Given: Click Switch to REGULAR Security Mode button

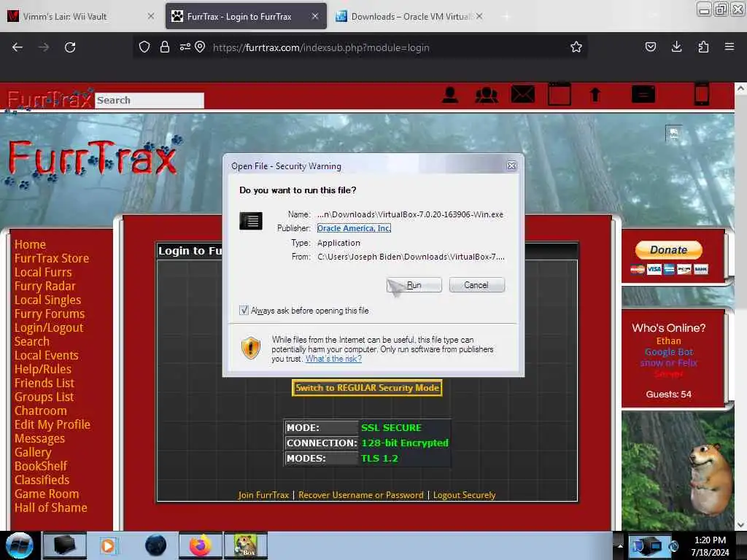Looking at the screenshot, I should click(x=367, y=388).
